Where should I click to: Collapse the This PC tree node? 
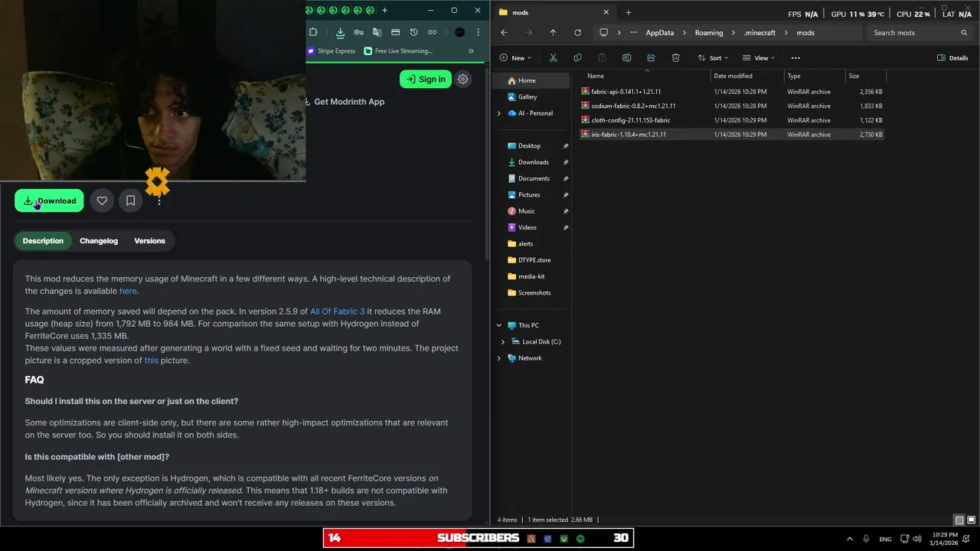(499, 325)
